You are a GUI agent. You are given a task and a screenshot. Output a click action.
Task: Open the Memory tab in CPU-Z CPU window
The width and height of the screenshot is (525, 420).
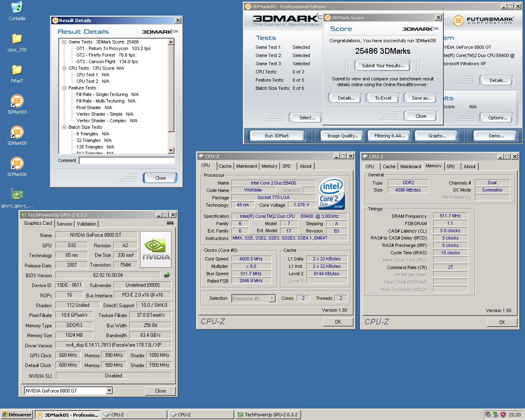click(269, 166)
